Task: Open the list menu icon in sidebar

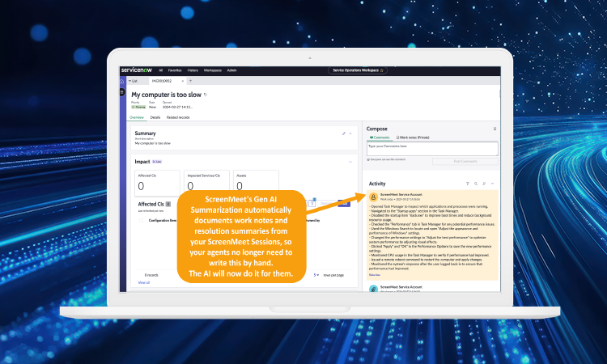Action: (x=122, y=92)
